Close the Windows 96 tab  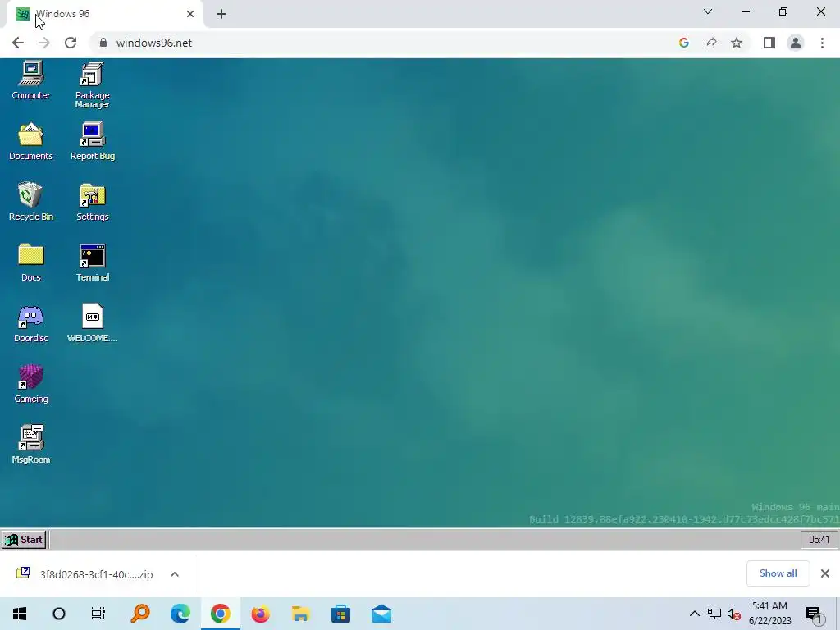[190, 14]
